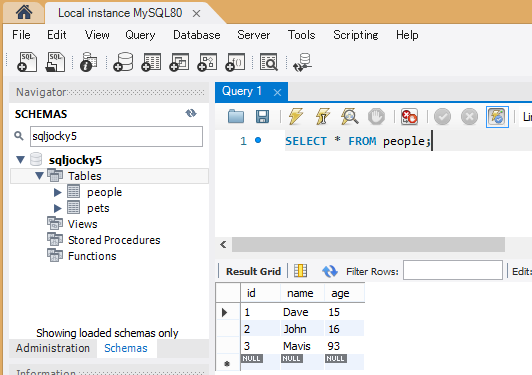Open a script file in Query 1
This screenshot has width=532, height=375.
coord(236,116)
